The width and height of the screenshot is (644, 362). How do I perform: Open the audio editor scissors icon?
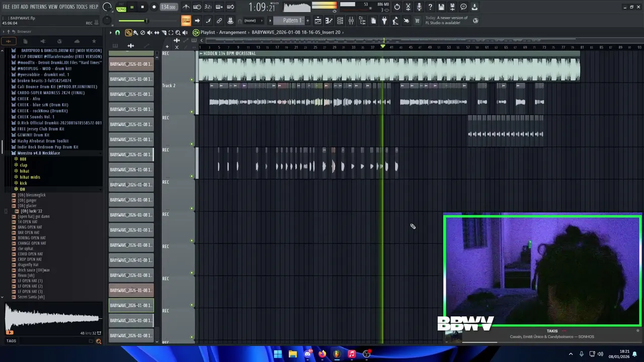tap(408, 7)
